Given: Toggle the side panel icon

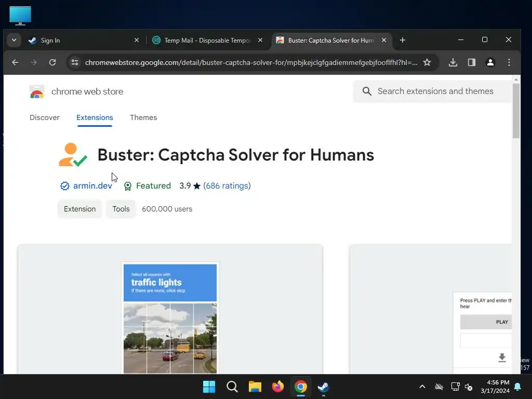Looking at the screenshot, I should (472, 62).
